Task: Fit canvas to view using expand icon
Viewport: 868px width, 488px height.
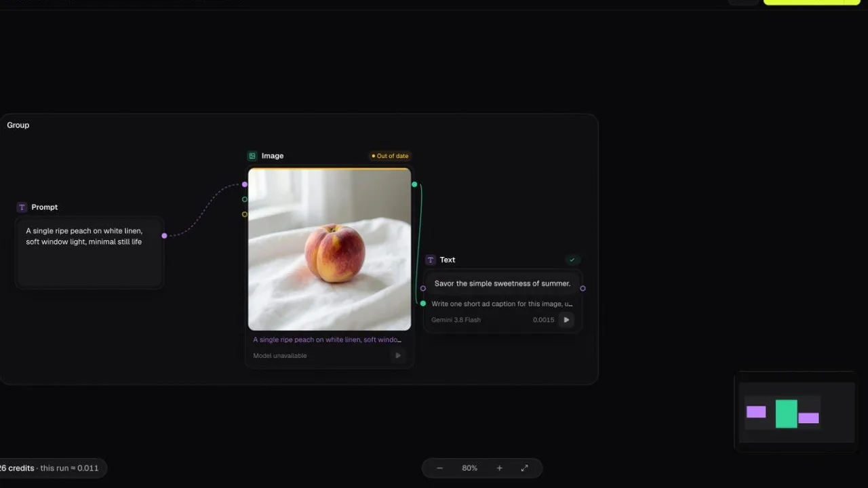Action: click(524, 468)
